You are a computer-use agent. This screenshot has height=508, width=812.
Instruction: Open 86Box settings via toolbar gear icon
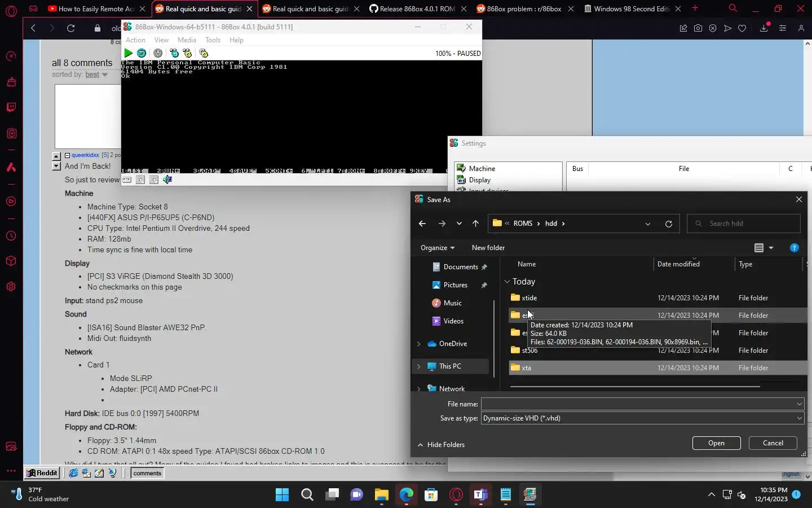coord(204,53)
